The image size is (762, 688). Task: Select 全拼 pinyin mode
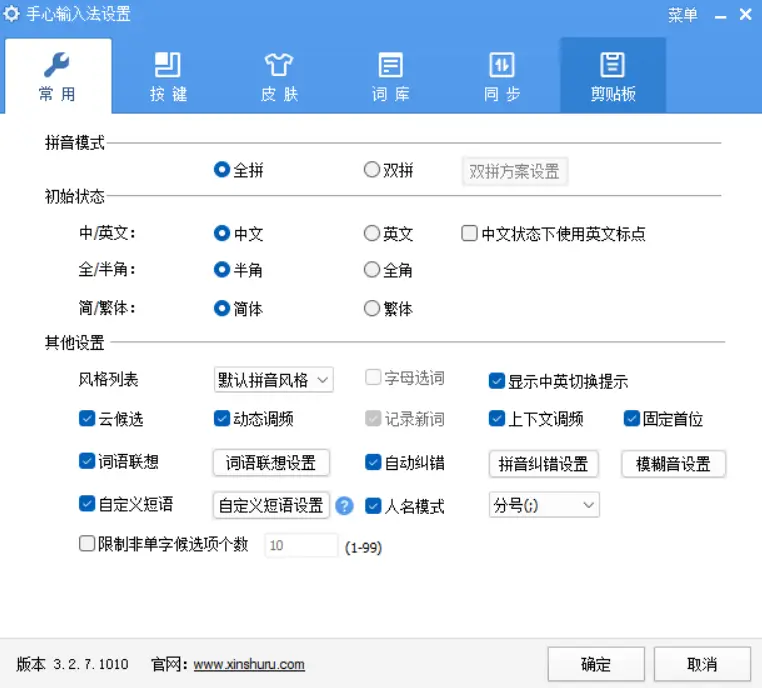[239, 170]
